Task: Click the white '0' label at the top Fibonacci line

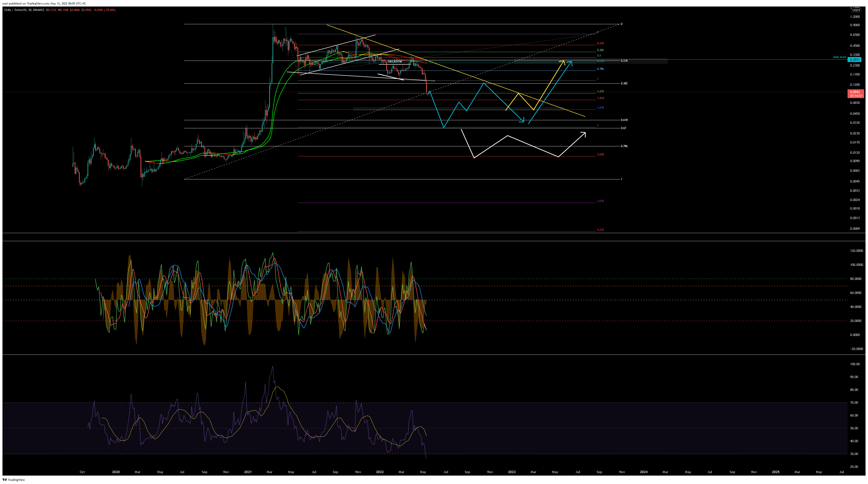Action: tap(622, 24)
